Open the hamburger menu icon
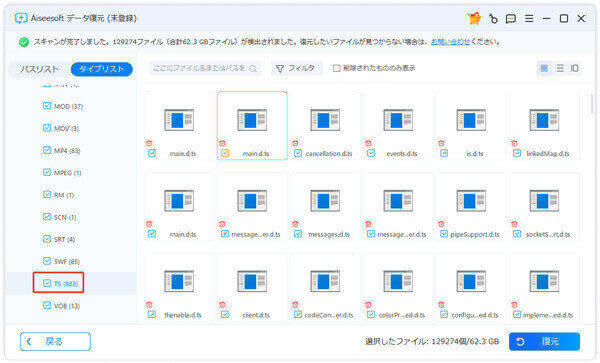Image resolution: width=600 pixels, height=363 pixels. click(529, 18)
